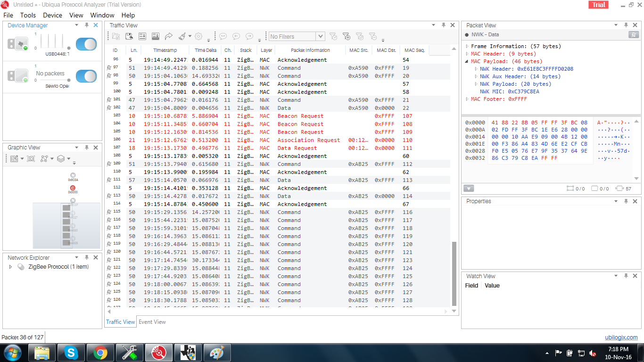Open the Device menu
644x362 pixels.
click(53, 15)
